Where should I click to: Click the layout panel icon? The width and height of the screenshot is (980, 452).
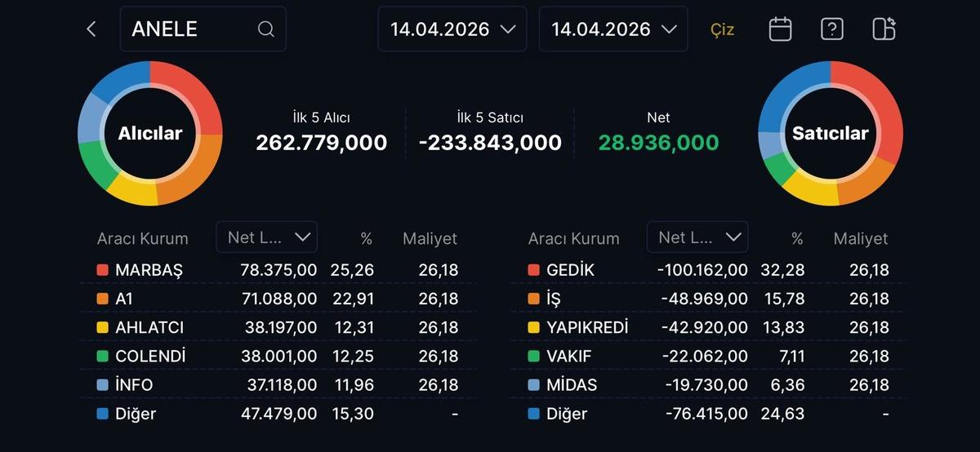884,29
